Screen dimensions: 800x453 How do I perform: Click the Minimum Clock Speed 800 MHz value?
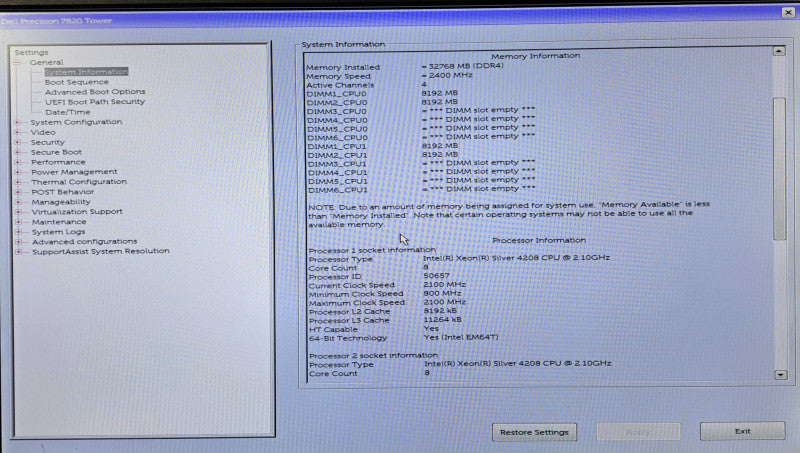442,293
